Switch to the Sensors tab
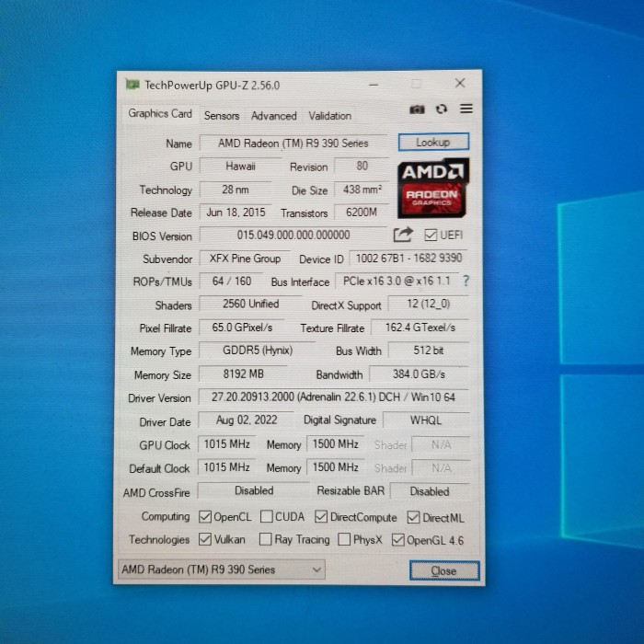The width and height of the screenshot is (644, 644). click(222, 116)
